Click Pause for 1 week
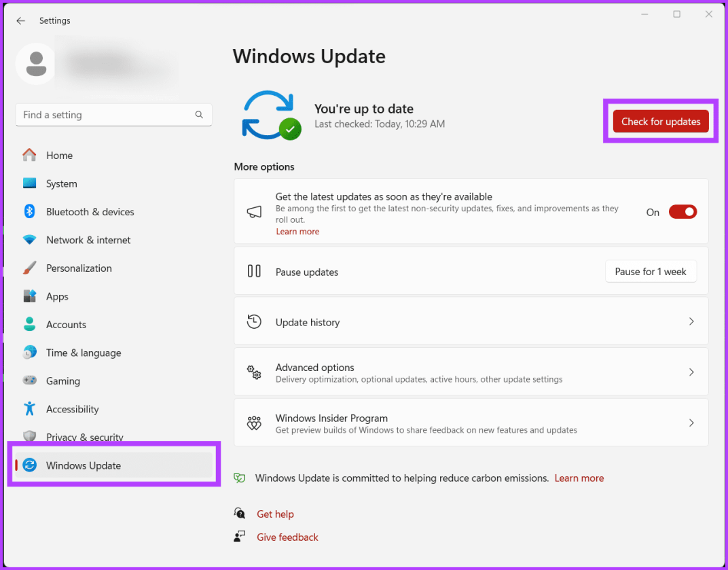Viewport: 728px width, 570px height. [x=651, y=271]
